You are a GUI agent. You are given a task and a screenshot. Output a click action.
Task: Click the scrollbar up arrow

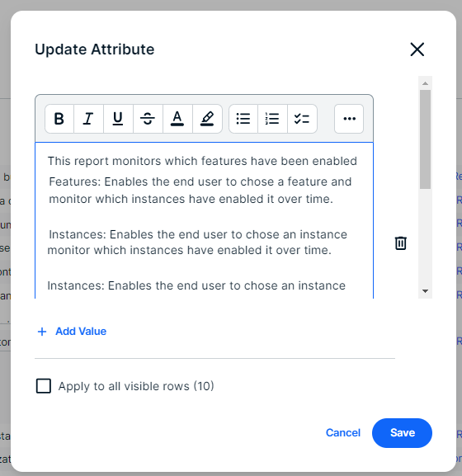tap(425, 83)
